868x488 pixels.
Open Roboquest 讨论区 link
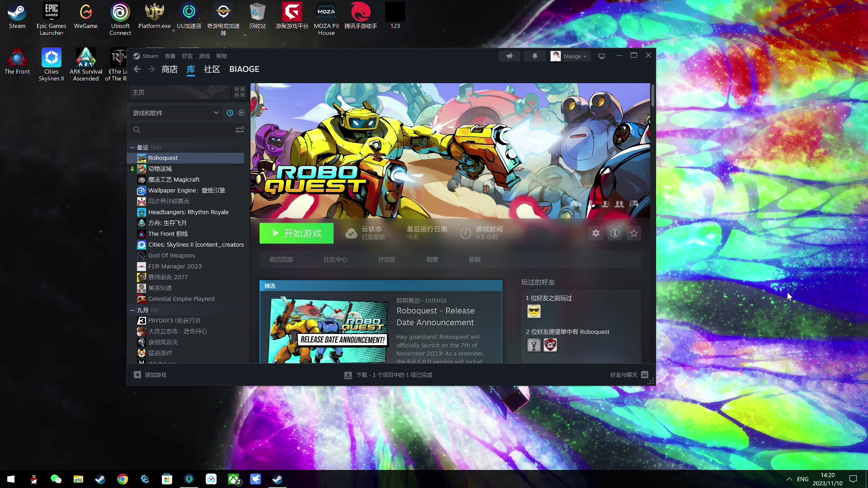(x=387, y=260)
